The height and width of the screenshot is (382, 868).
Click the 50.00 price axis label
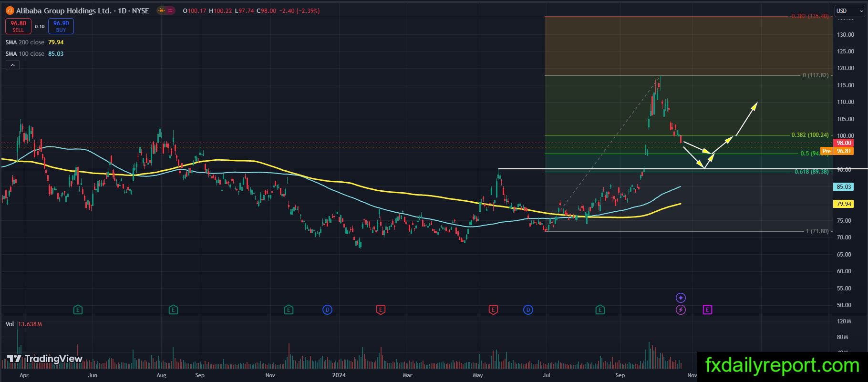click(844, 305)
